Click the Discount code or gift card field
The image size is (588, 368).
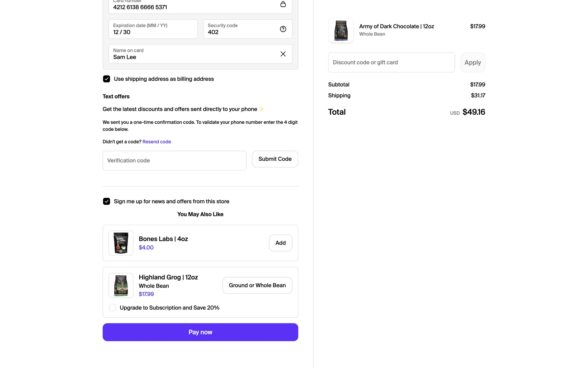(391, 63)
